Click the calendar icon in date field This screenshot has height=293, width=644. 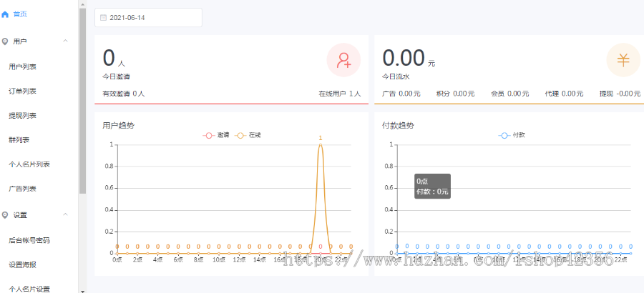coord(103,17)
